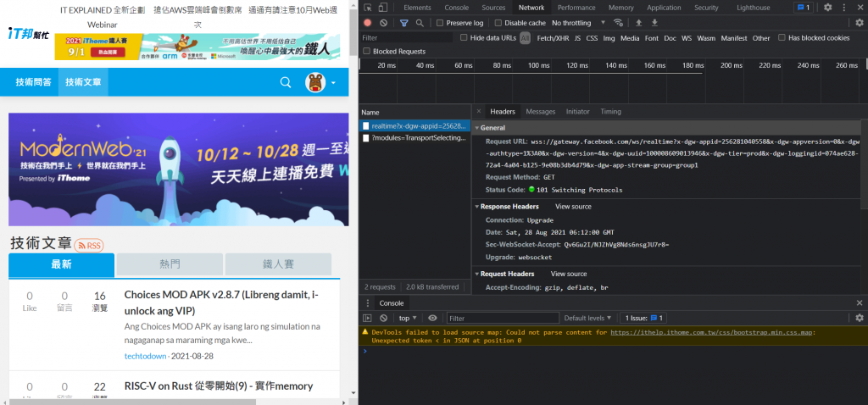Click the ModernWeb'21 banner image
The image size is (868, 405).
pos(178,169)
